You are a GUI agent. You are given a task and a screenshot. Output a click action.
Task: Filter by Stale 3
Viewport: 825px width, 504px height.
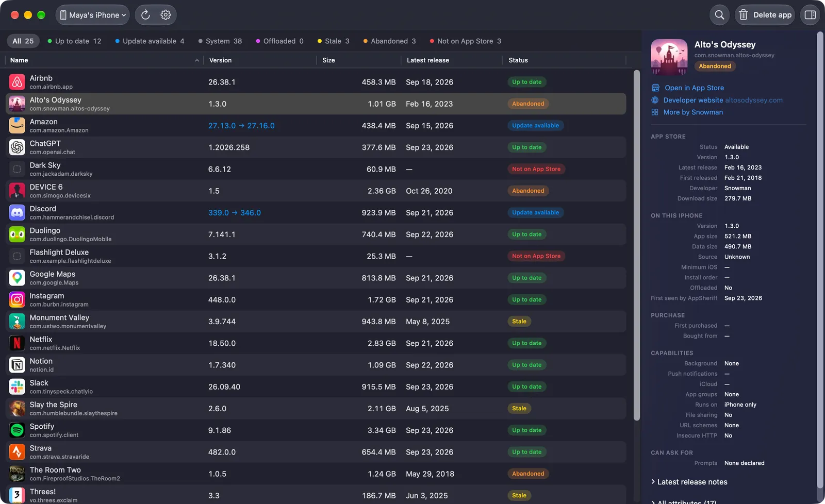coord(334,41)
